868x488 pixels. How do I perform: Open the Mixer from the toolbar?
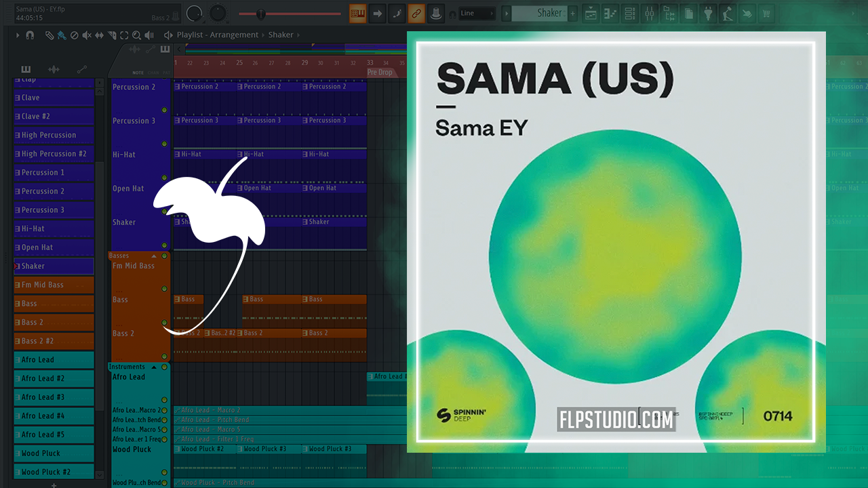[x=649, y=13]
